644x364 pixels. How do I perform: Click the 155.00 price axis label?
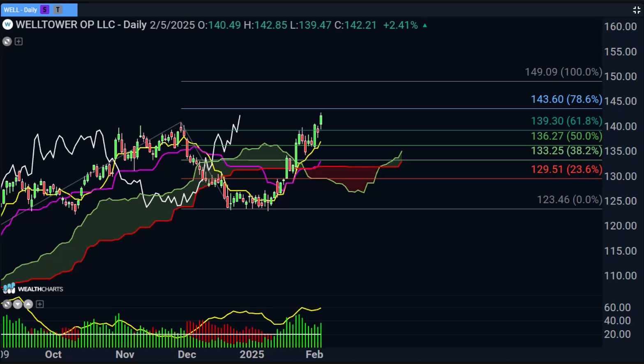pyautogui.click(x=620, y=52)
